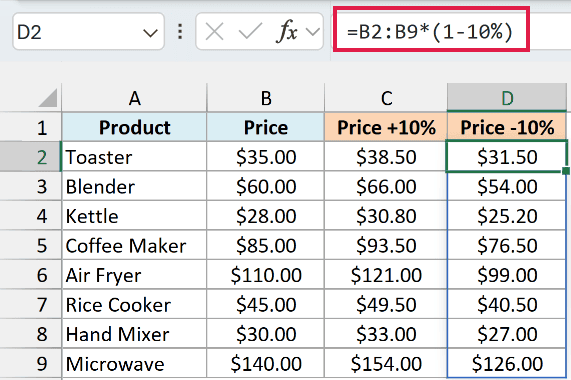
Task: Click the Price +10% header cell
Action: point(386,127)
